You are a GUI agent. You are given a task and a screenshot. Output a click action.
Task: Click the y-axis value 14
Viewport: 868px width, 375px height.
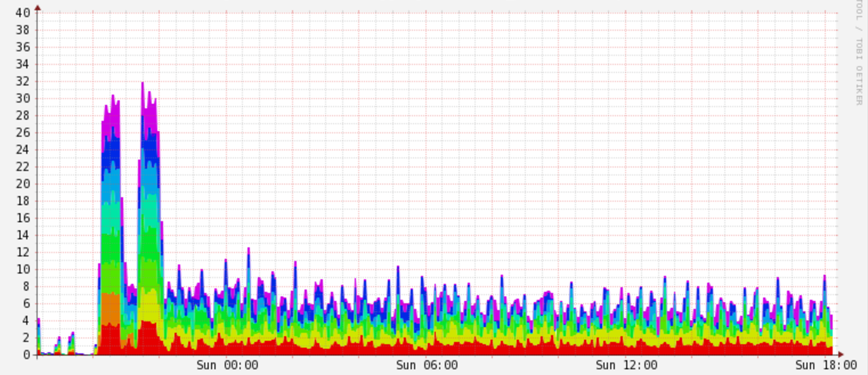click(x=22, y=235)
